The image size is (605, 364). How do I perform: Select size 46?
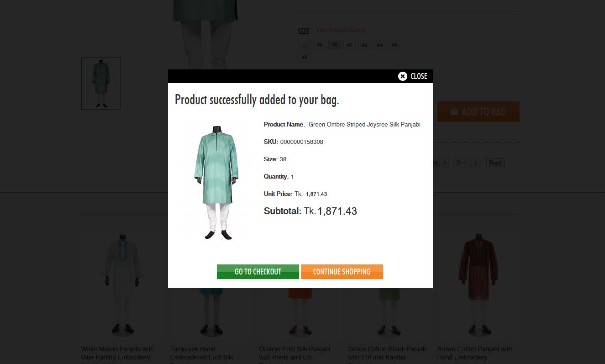[x=395, y=45]
